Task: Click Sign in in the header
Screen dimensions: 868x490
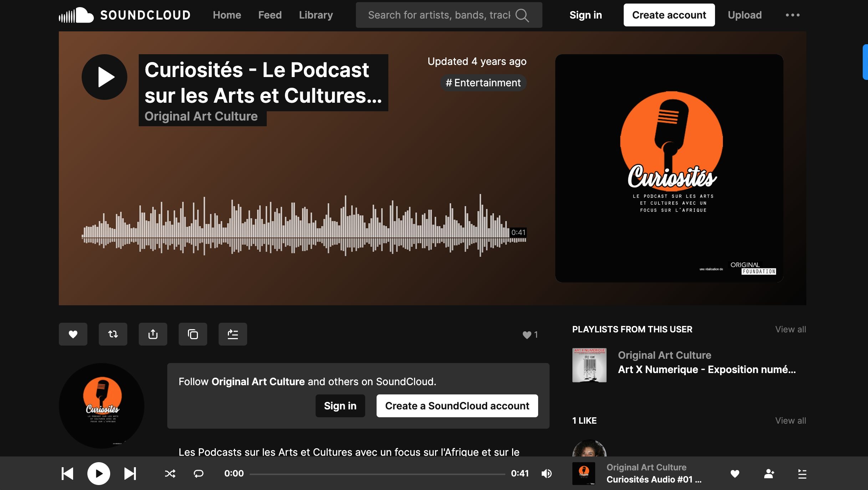Action: coord(586,15)
